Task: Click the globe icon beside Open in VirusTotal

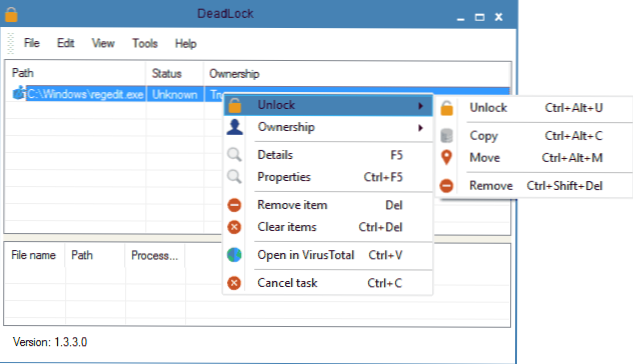Action: tap(234, 255)
